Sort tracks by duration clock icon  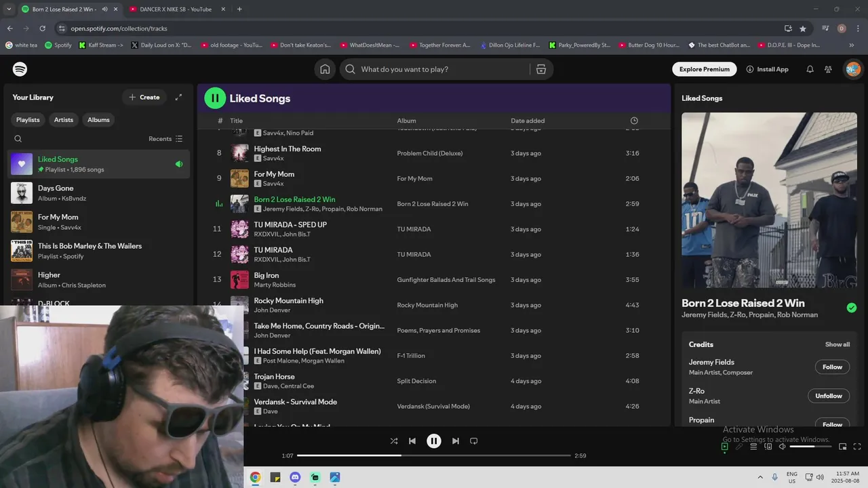(x=634, y=121)
